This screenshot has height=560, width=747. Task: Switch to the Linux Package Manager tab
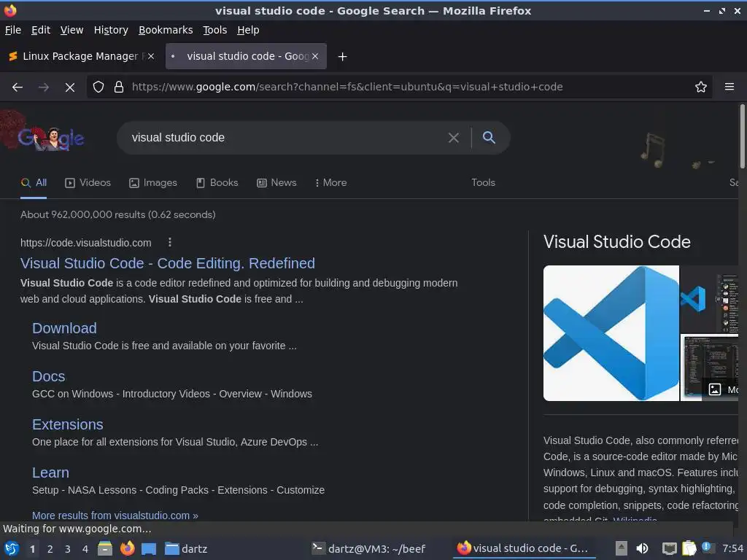(x=81, y=56)
